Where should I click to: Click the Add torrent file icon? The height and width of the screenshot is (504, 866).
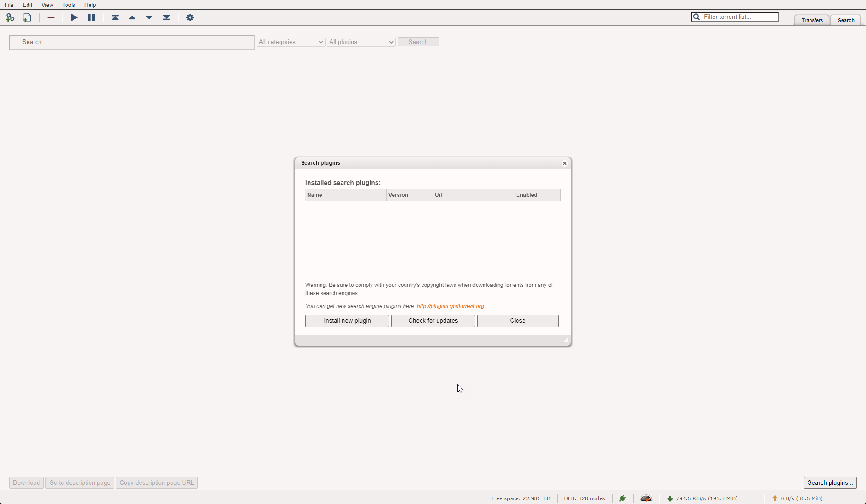pyautogui.click(x=27, y=17)
